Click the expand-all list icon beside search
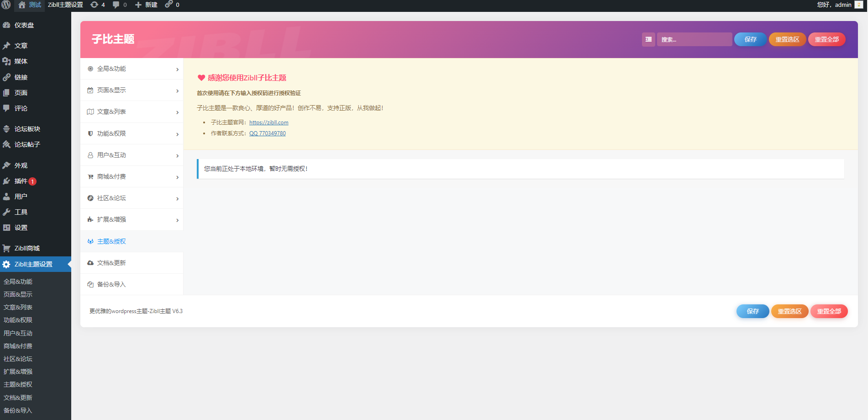The width and height of the screenshot is (868, 420). (648, 39)
